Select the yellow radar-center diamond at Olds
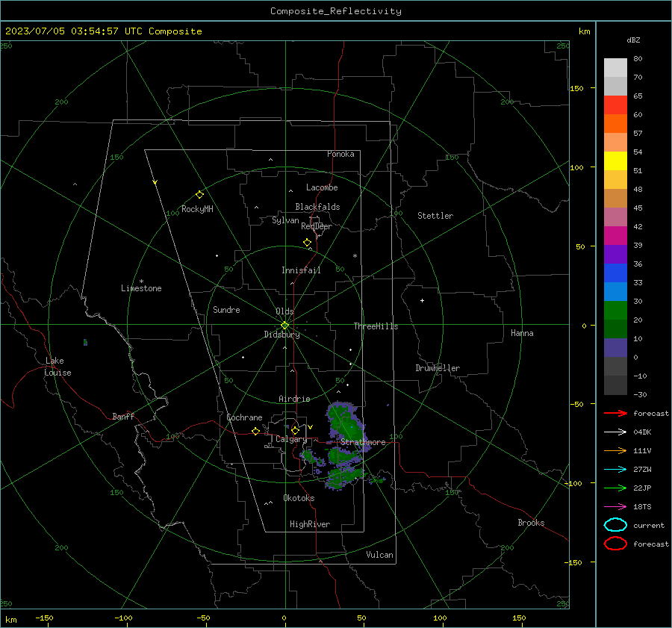The image size is (672, 628). tap(285, 326)
